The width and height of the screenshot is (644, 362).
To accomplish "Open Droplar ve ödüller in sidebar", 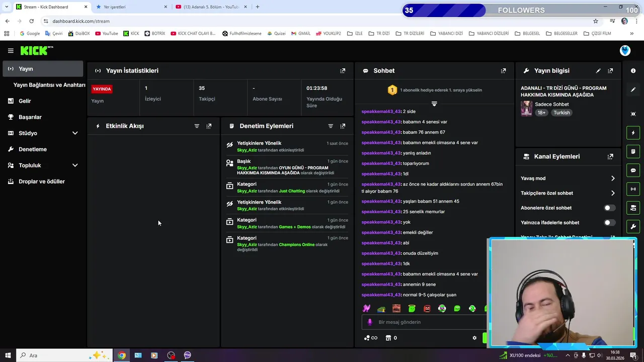I will 43,182.
